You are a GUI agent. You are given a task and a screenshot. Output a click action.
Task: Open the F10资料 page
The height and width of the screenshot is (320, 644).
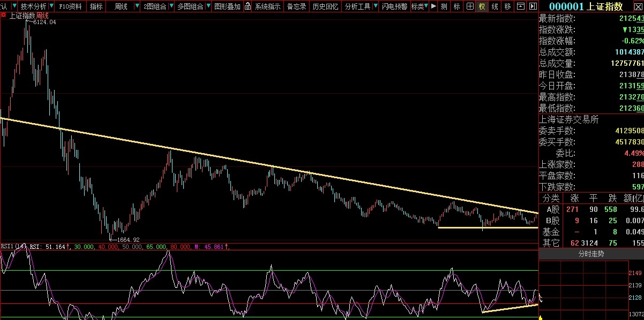pyautogui.click(x=70, y=6)
